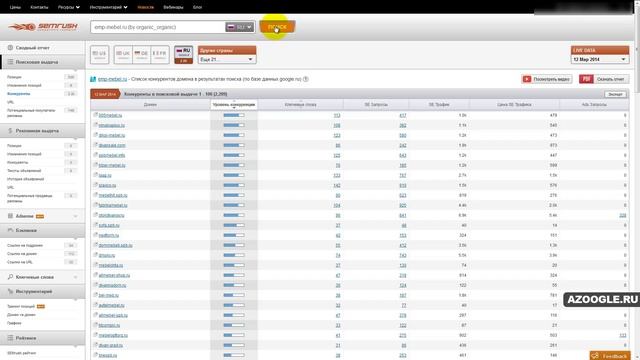Click the external-link icon beside divan-grad.ru
The height and width of the screenshot is (360, 640).
(x=96, y=345)
